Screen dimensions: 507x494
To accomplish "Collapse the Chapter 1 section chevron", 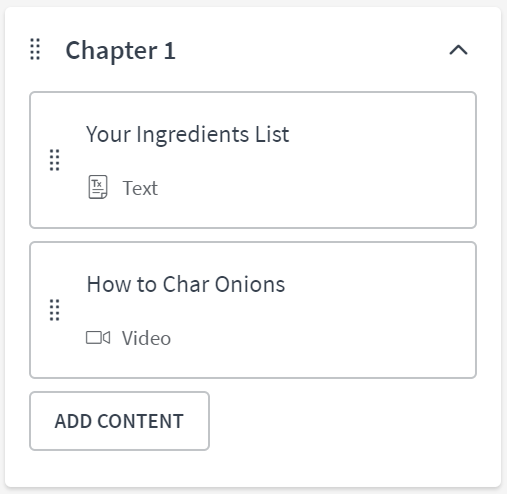I will 458,50.
